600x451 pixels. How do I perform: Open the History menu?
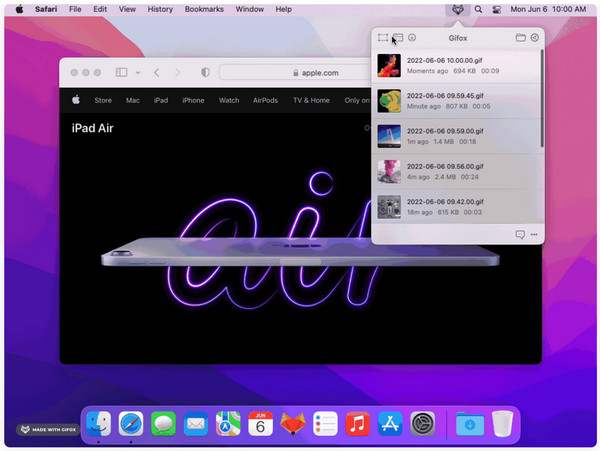coord(160,9)
